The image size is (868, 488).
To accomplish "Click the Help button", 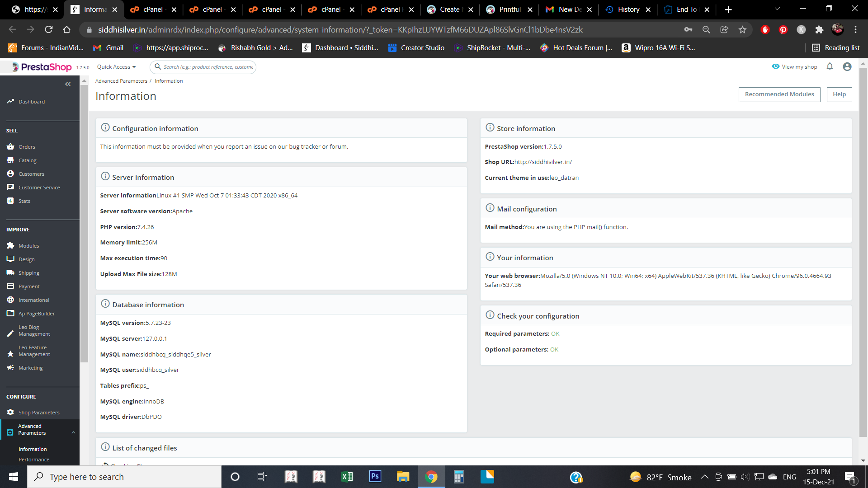I will pos(840,94).
